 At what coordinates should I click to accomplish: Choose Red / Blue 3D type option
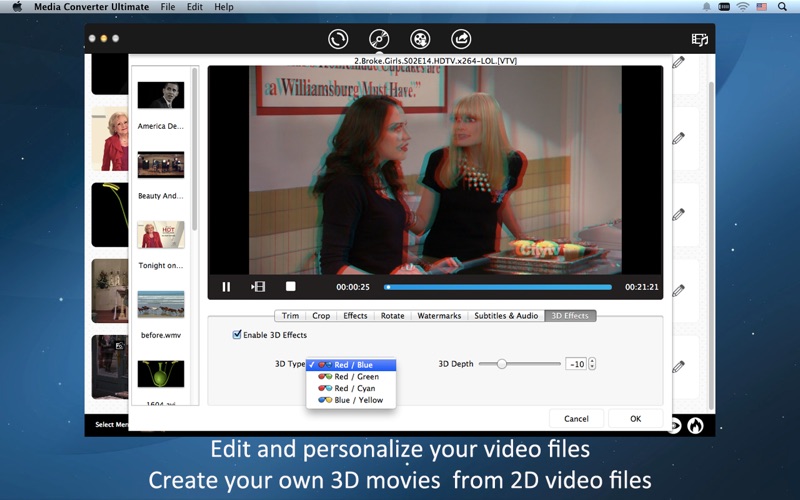point(351,365)
